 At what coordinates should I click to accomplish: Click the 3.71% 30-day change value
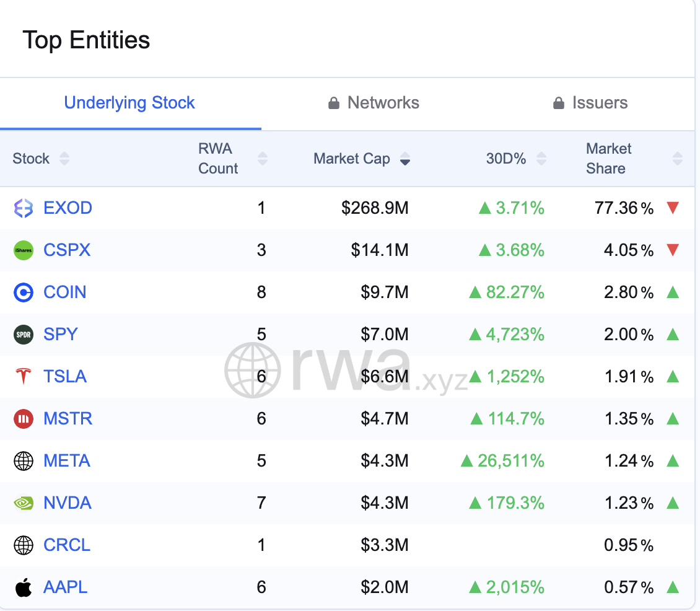tap(520, 208)
